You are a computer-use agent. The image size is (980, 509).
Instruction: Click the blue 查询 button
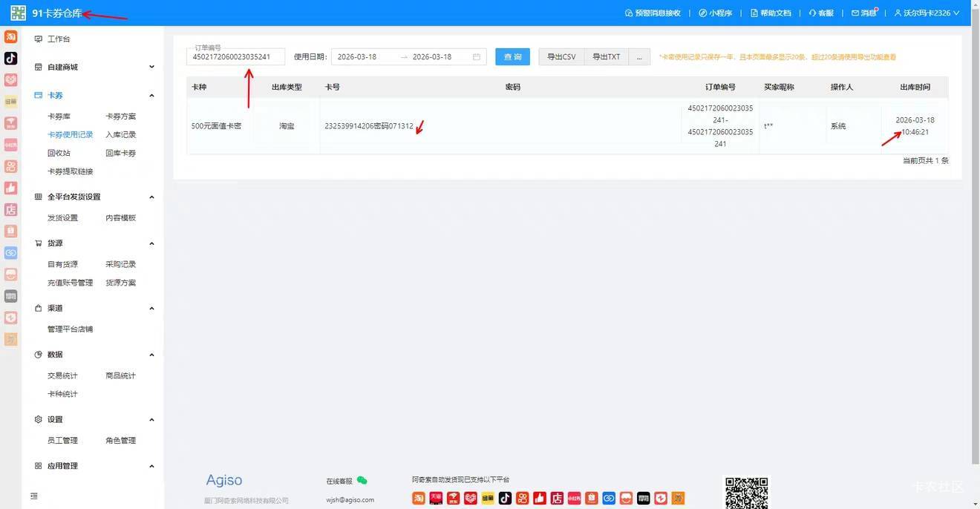click(512, 57)
